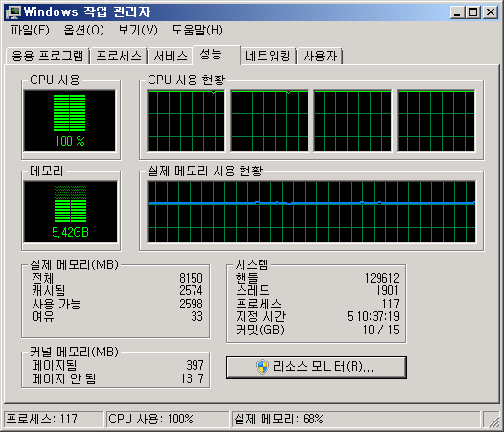Viewport: 504px width, 432px height.
Task: Minimize the Task Manager window
Action: coord(457,12)
